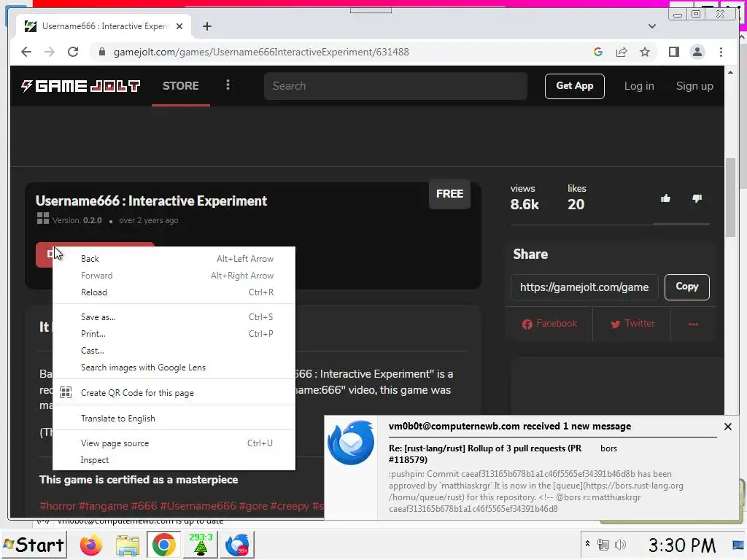Image resolution: width=747 pixels, height=560 pixels.
Task: Open the Google icon in address bar
Action: tap(598, 52)
